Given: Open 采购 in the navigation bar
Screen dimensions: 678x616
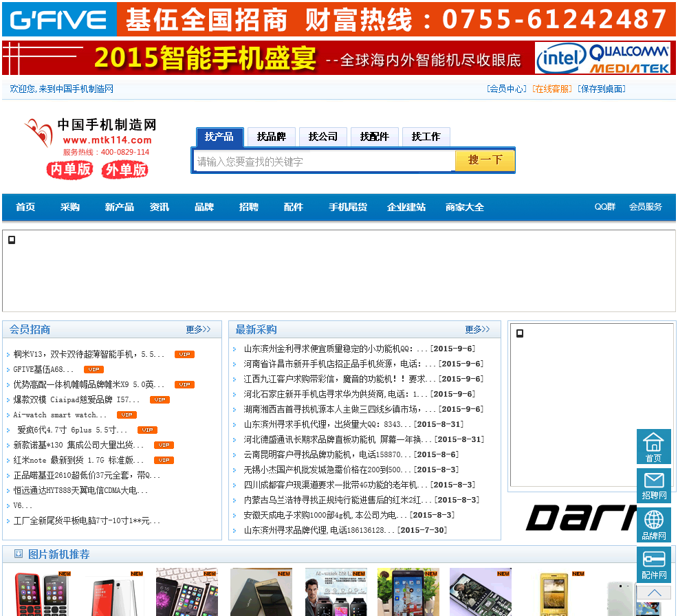Looking at the screenshot, I should point(70,207).
